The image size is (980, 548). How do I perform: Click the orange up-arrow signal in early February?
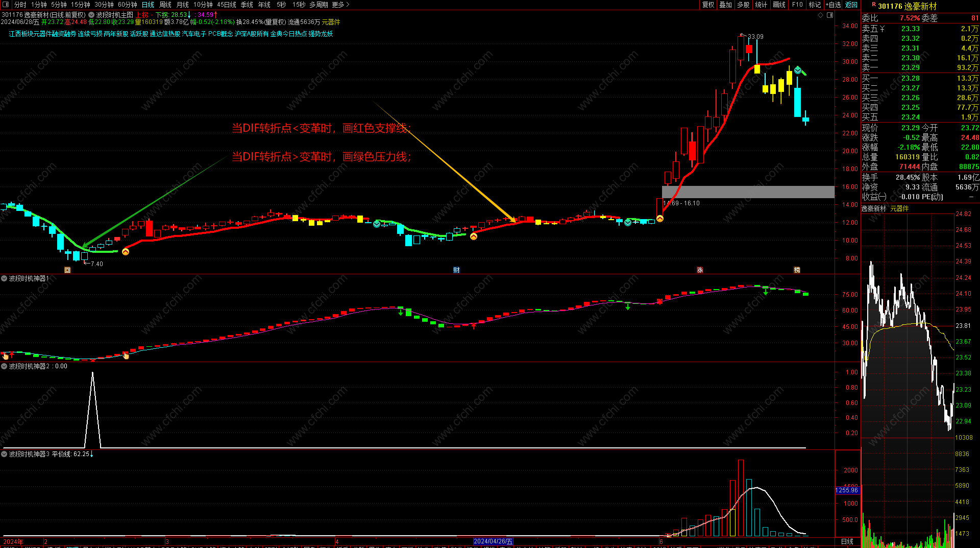click(x=126, y=251)
